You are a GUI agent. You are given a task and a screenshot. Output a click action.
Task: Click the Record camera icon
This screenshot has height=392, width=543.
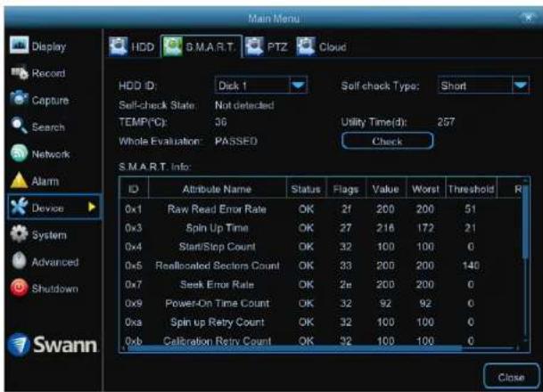pos(20,72)
